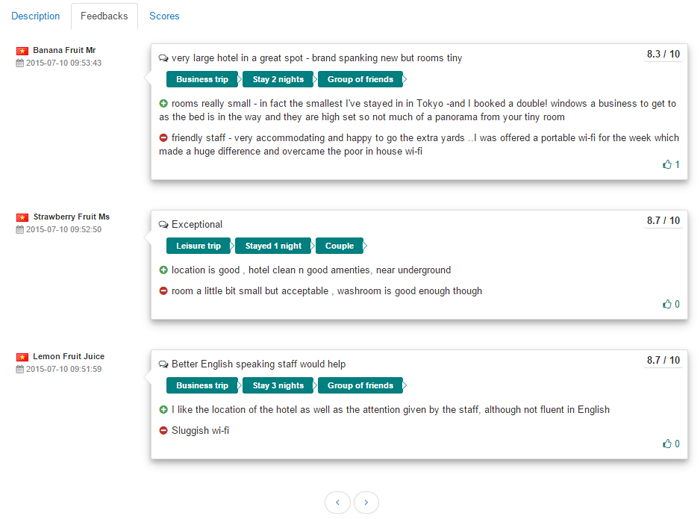Go to next page of feedbacks

[366, 502]
